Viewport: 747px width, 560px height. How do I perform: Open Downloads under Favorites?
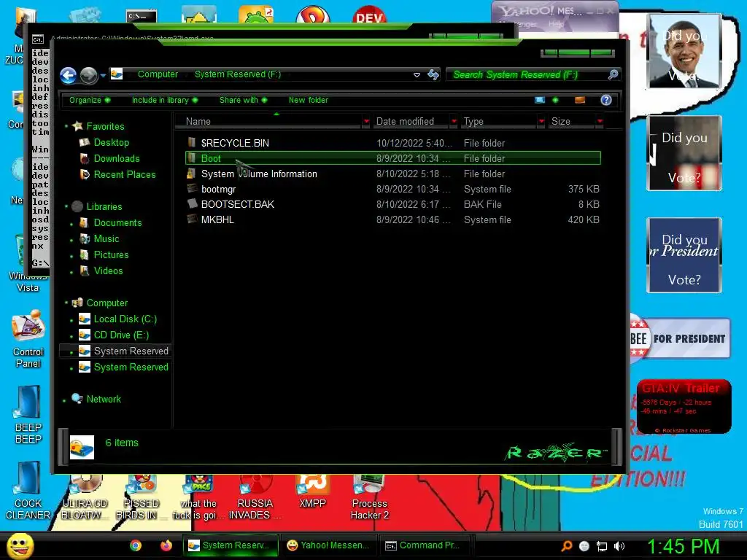[116, 158]
